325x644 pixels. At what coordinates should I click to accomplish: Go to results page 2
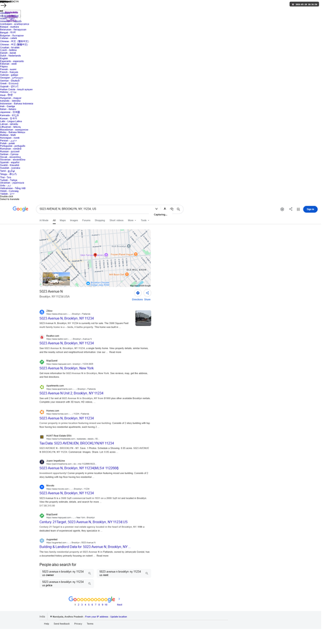pyautogui.click(x=78, y=604)
